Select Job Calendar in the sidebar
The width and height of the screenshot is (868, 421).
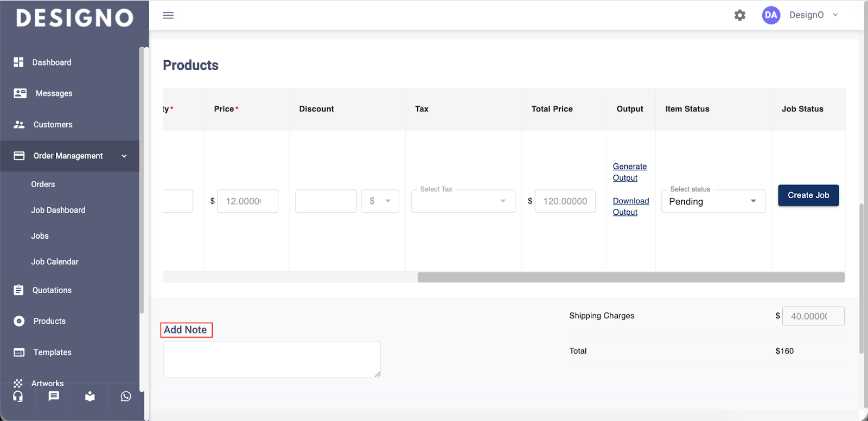pos(55,261)
